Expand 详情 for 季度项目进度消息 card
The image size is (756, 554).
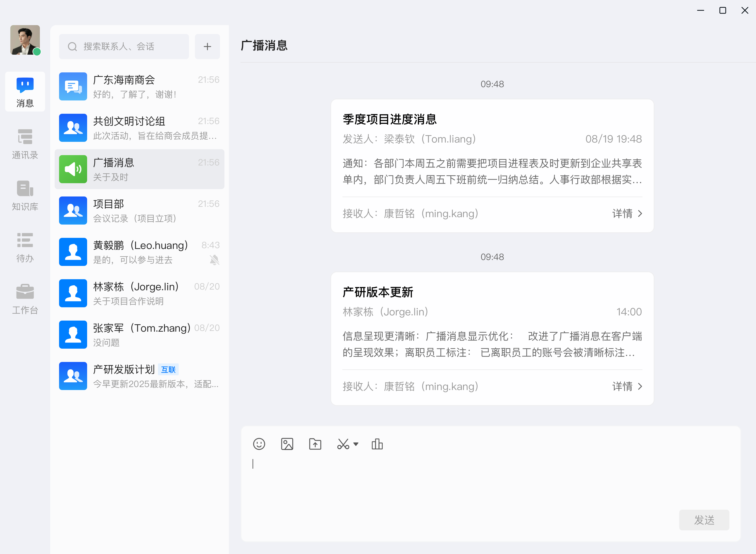coord(627,214)
